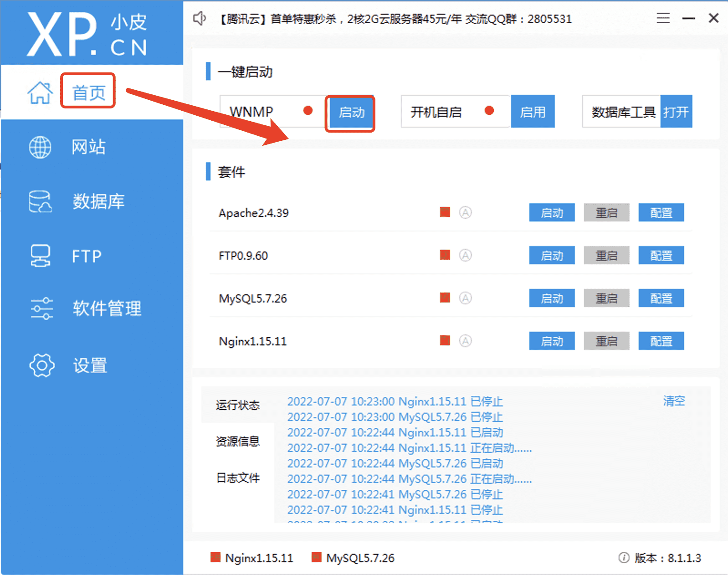Restart MySQL5.7.26 service
The width and height of the screenshot is (728, 575).
606,298
